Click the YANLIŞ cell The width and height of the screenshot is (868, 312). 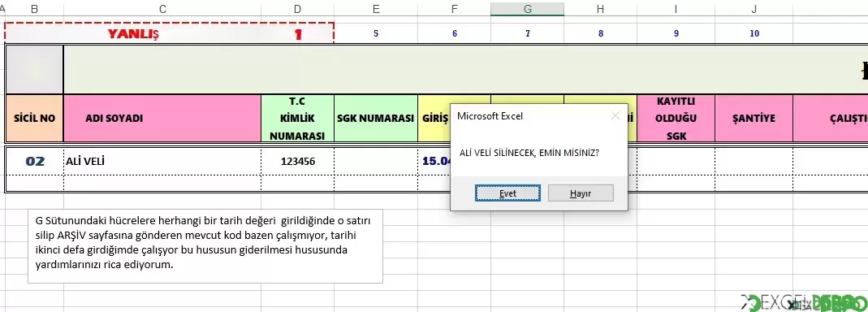point(133,34)
